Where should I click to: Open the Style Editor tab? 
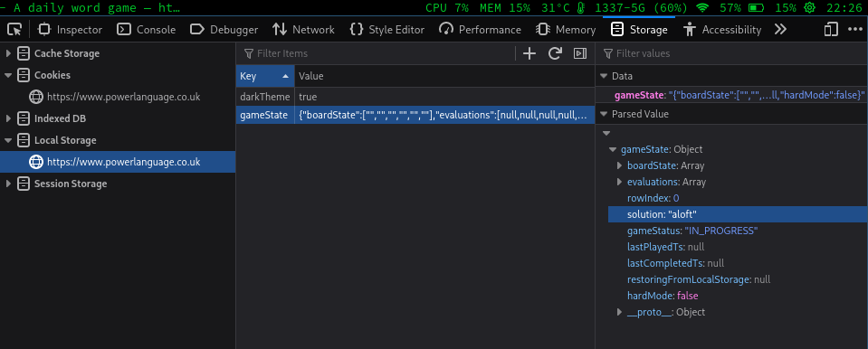pos(387,29)
